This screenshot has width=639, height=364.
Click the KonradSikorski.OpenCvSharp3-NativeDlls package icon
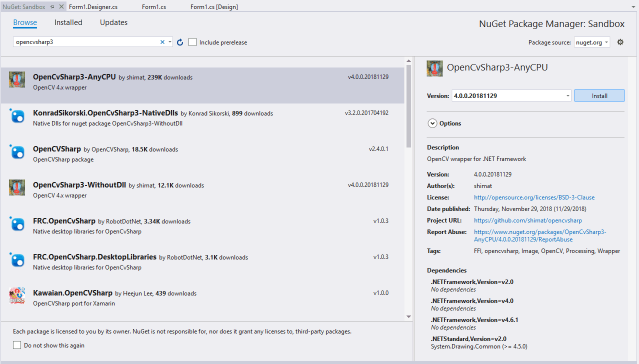point(16,116)
